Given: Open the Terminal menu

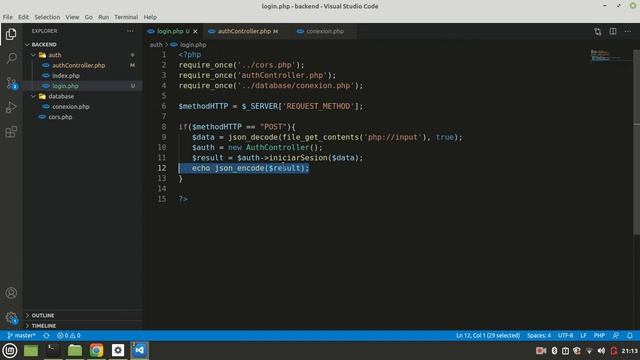Looking at the screenshot, I should pyautogui.click(x=126, y=17).
